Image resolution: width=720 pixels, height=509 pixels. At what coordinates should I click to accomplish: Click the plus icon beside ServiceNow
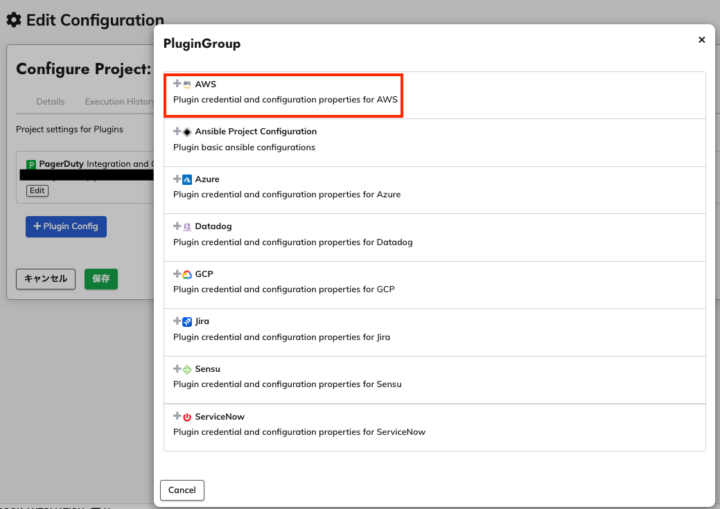click(x=177, y=416)
